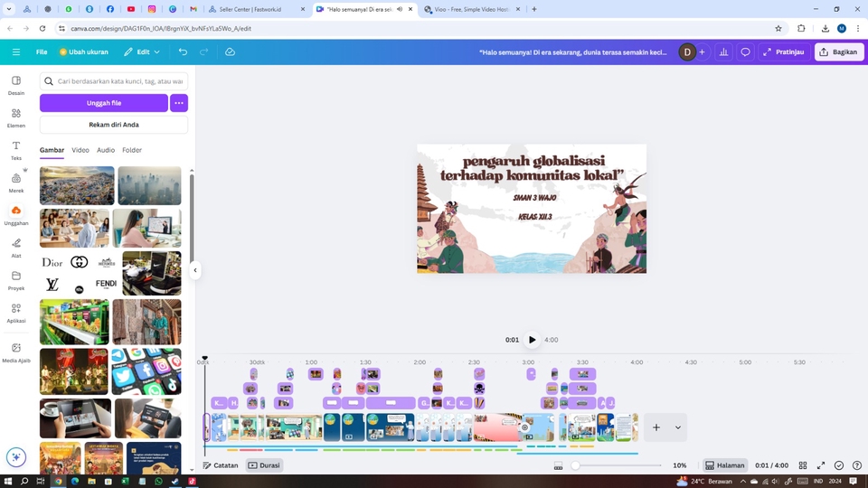Switch to the Audio tab
Screen dimensions: 868x488
click(106, 150)
